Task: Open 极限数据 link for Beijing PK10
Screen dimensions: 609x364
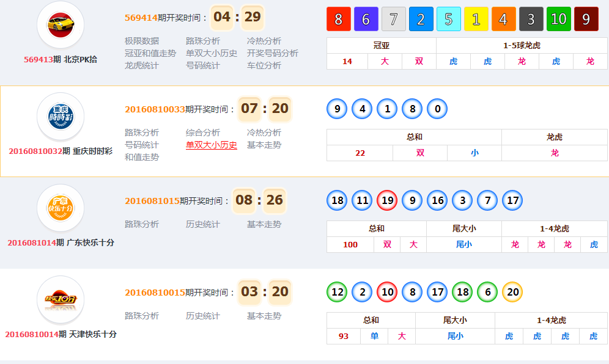Action: pos(141,41)
